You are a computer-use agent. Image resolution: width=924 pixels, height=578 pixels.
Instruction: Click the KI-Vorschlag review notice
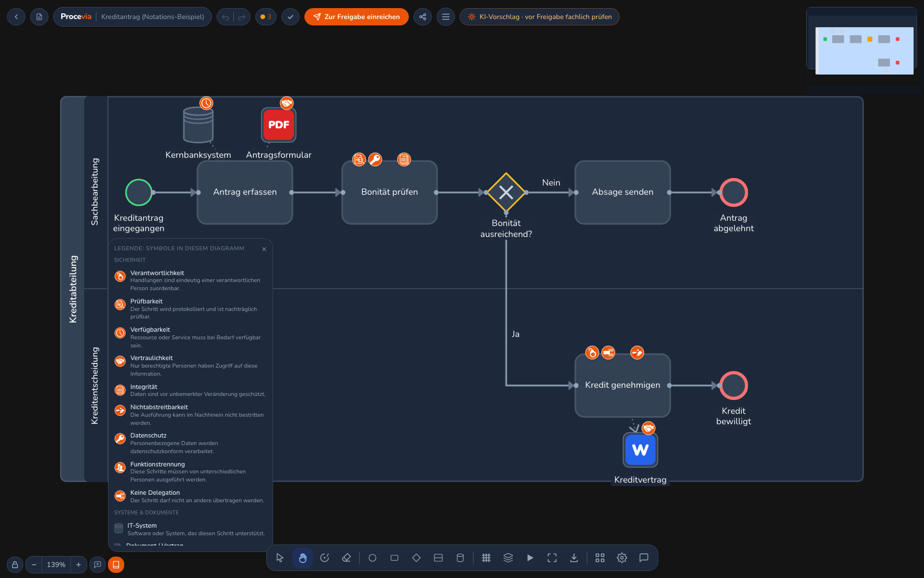[539, 17]
